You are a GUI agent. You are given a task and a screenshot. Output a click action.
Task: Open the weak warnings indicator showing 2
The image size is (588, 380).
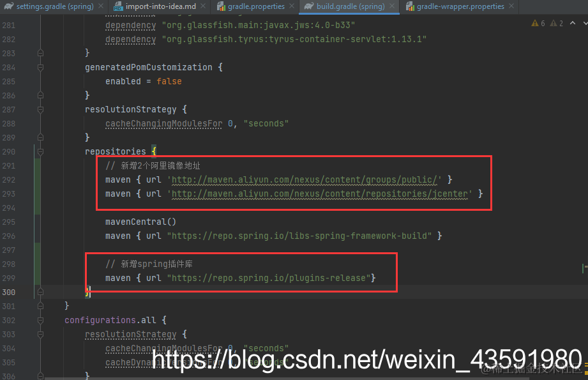[x=557, y=23]
